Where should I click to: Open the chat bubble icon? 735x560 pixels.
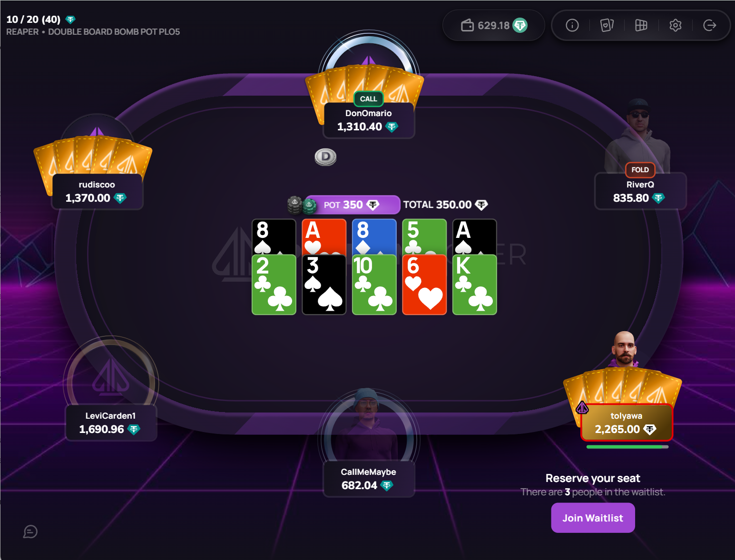tap(30, 531)
